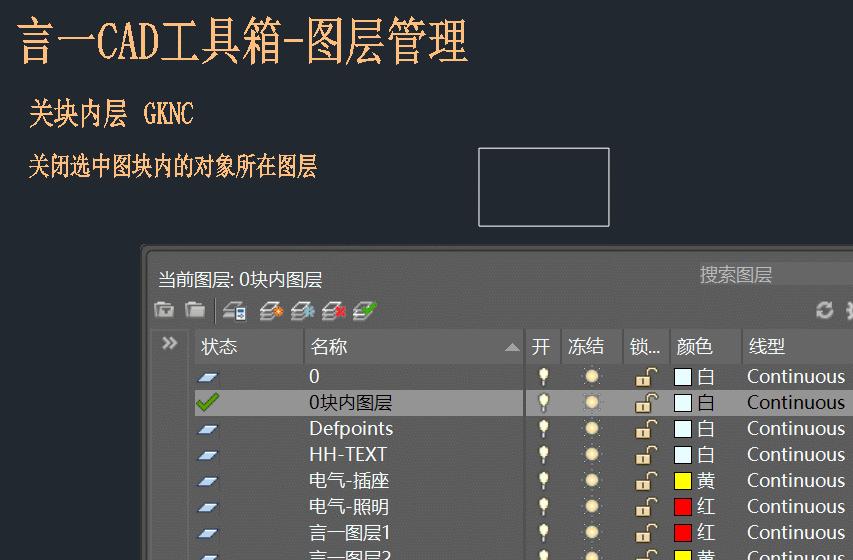
Task: Set current layer with green check icon
Action: click(365, 311)
